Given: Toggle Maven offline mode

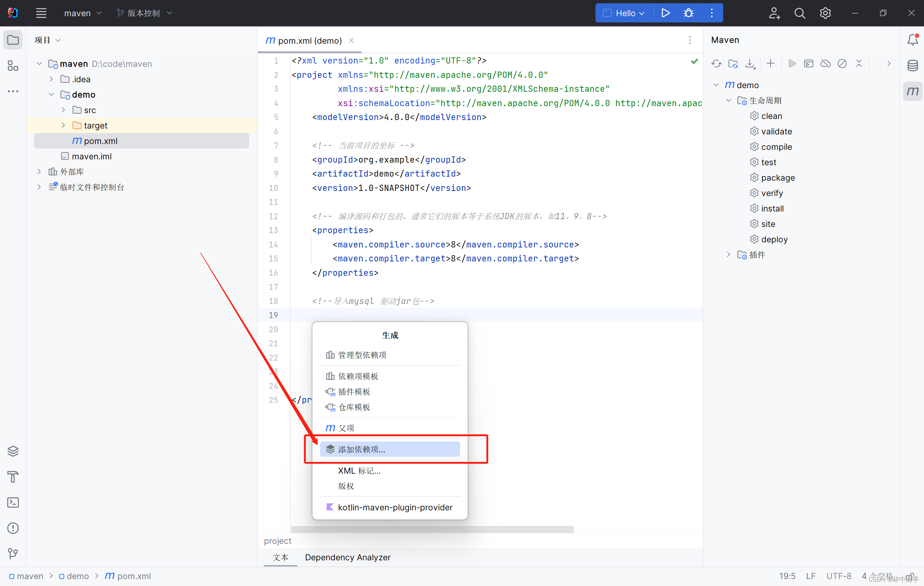Looking at the screenshot, I should tap(825, 64).
